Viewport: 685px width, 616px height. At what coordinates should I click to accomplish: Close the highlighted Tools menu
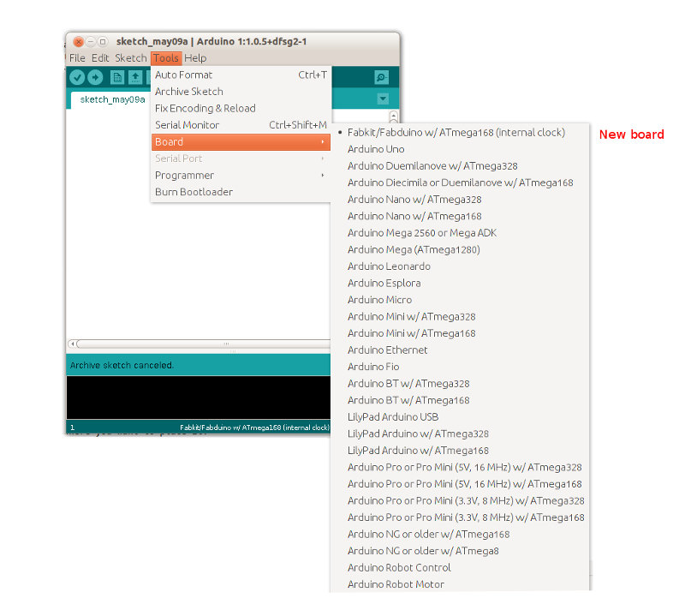tap(166, 57)
